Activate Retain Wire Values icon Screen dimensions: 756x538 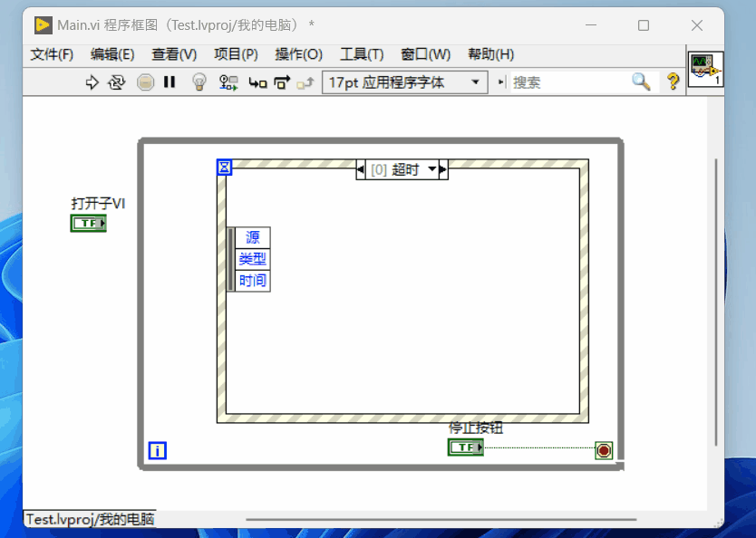coord(227,82)
